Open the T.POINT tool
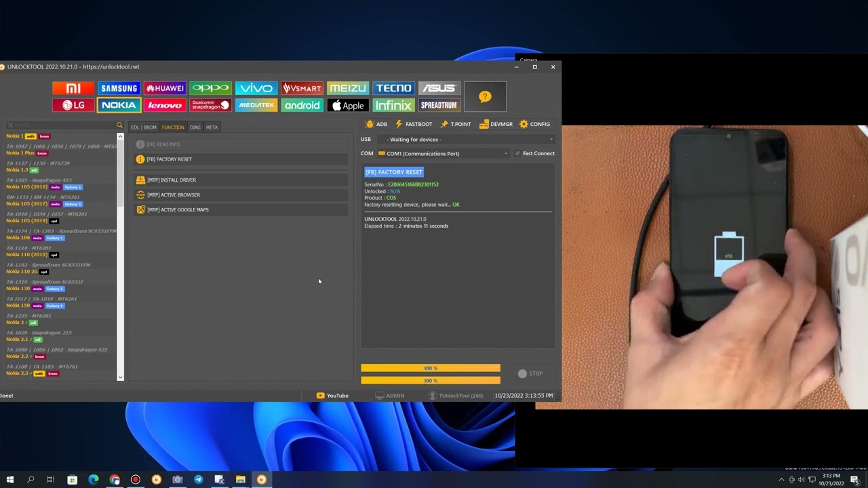The height and width of the screenshot is (488, 868). [x=456, y=124]
